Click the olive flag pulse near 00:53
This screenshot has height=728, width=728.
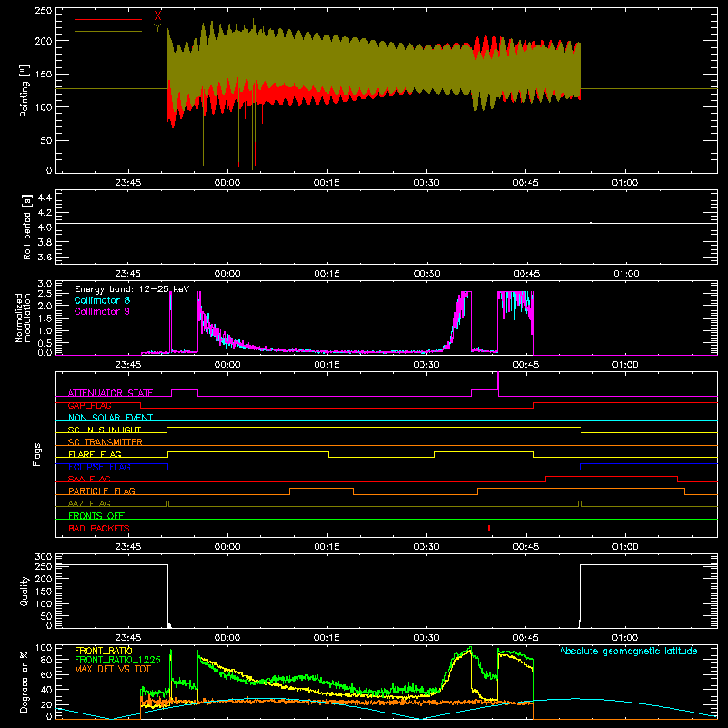pos(580,503)
